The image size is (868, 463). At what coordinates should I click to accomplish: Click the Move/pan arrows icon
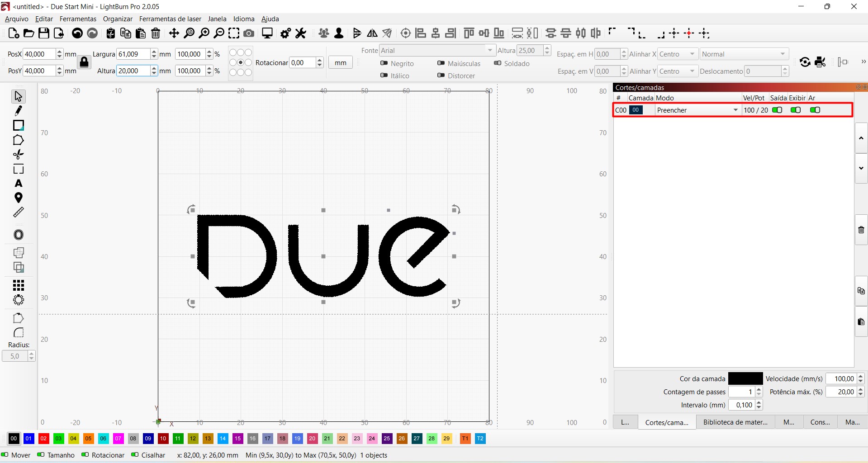point(174,33)
